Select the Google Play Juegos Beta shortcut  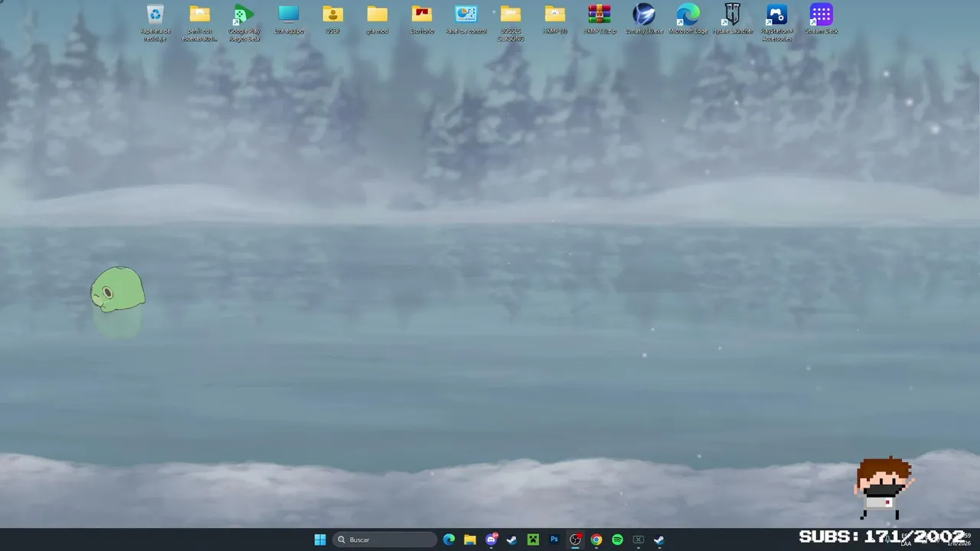[244, 23]
